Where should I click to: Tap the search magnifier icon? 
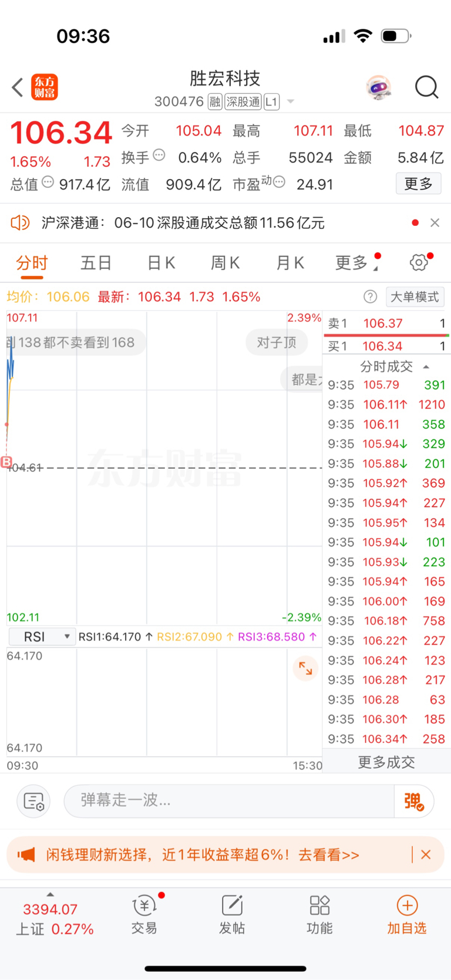click(427, 87)
